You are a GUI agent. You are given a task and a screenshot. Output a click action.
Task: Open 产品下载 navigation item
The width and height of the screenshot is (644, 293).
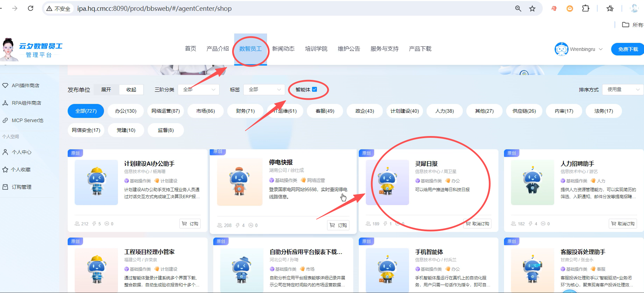point(420,49)
